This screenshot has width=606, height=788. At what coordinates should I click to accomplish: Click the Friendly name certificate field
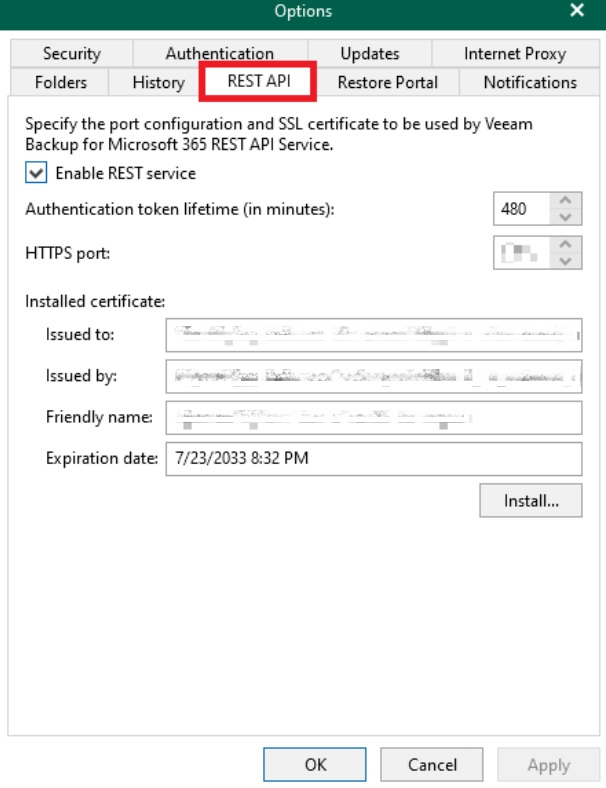[x=374, y=417]
